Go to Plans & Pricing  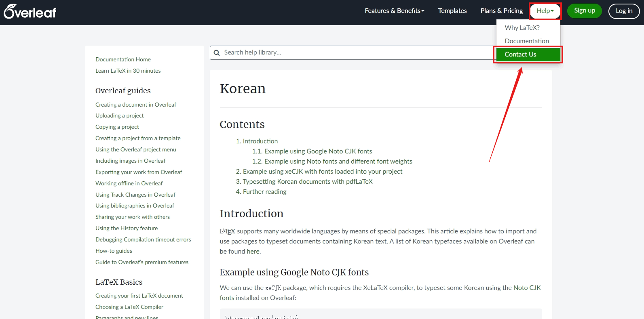pos(502,11)
